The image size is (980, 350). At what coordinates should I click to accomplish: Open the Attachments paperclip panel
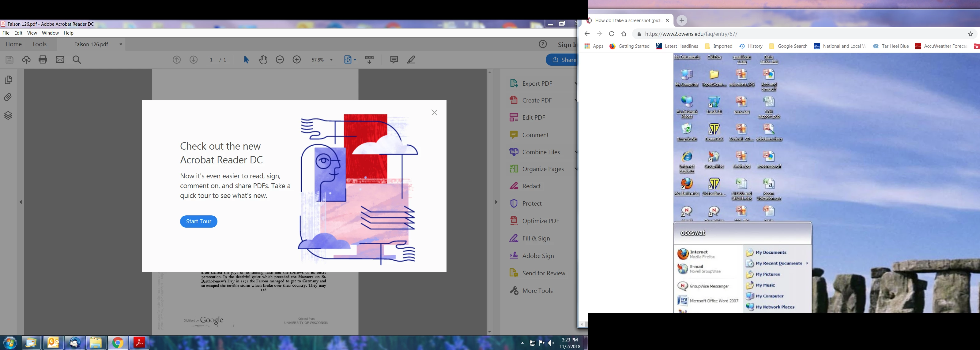coord(8,97)
